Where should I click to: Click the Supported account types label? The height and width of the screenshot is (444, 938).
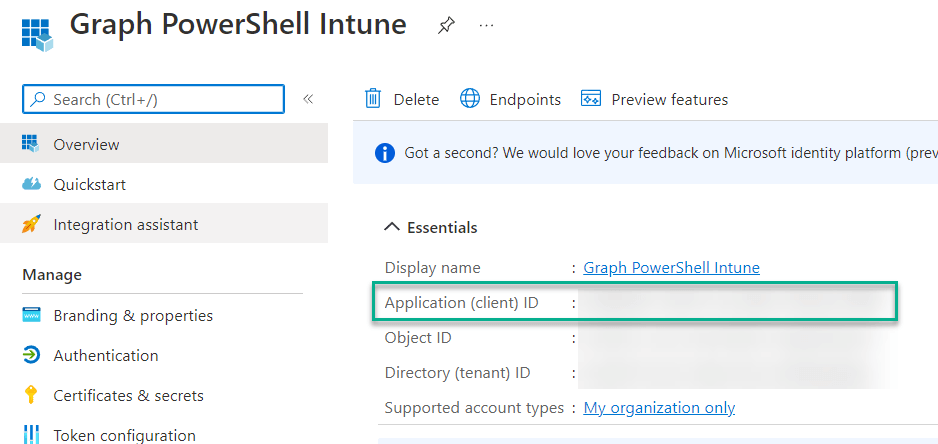click(474, 408)
